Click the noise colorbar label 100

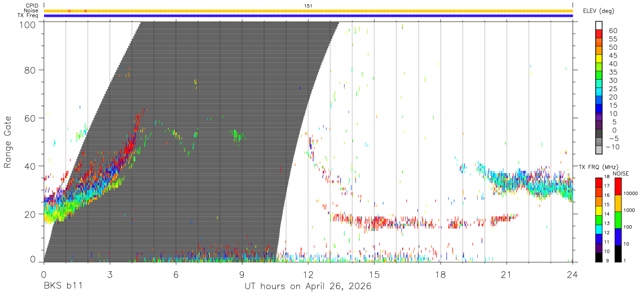628,227
